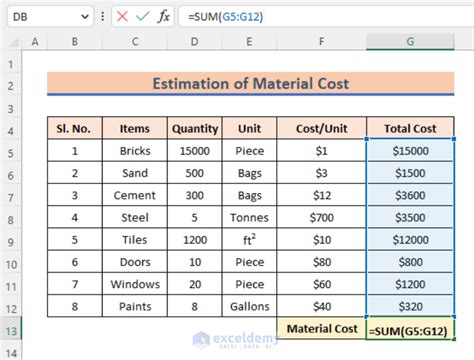Screen dimensions: 474x360
Task: Select column F header
Action: click(x=321, y=42)
